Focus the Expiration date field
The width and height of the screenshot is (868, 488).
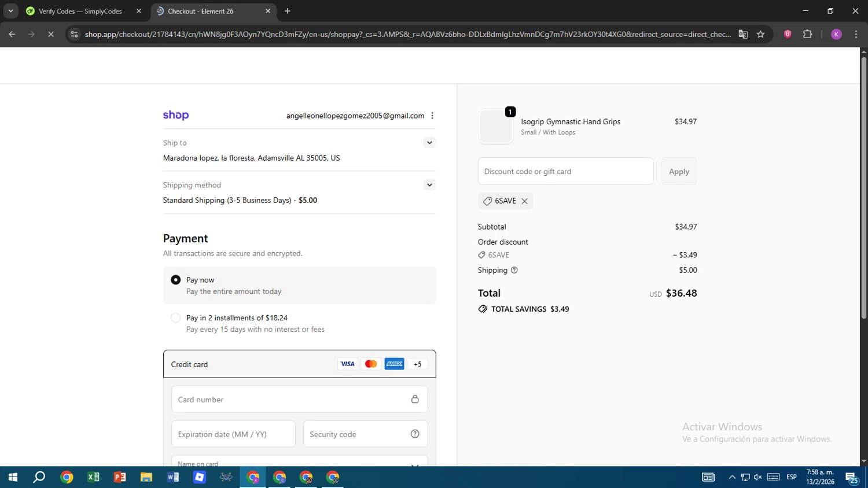(233, 434)
